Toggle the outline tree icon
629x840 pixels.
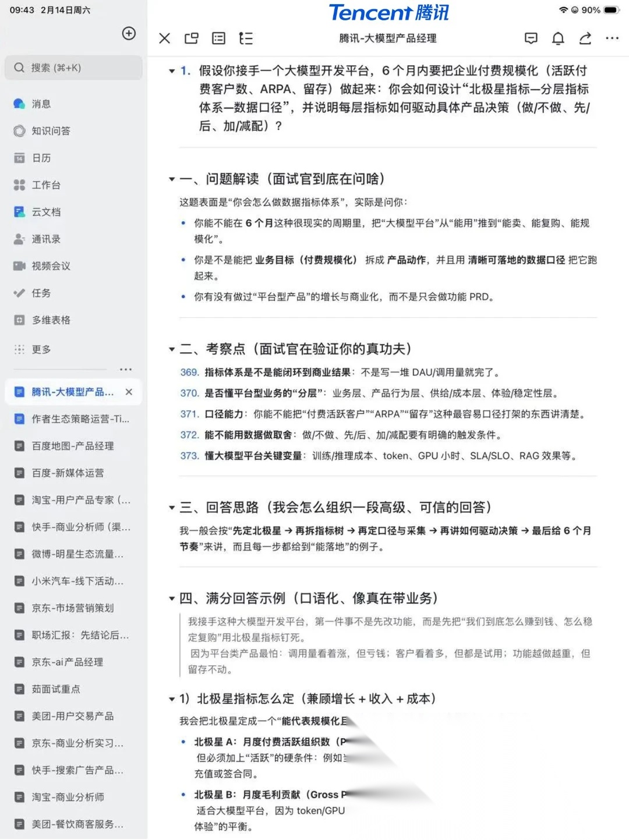(x=246, y=38)
